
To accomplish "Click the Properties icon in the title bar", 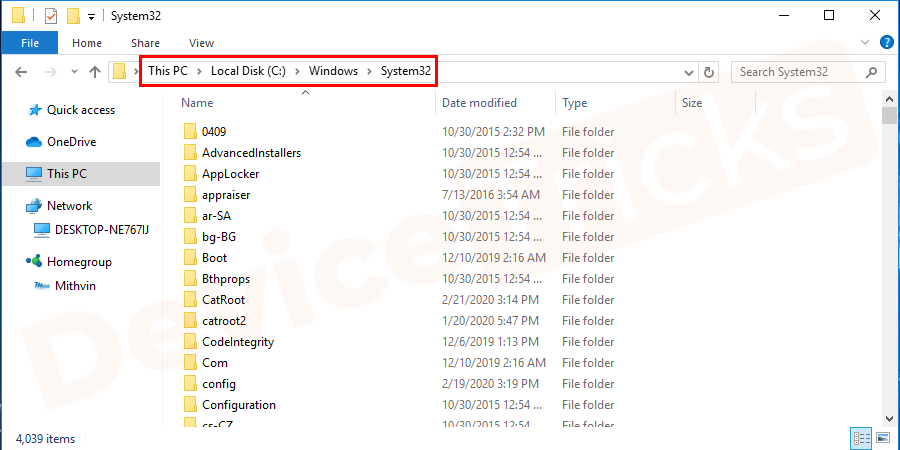I will tap(51, 16).
